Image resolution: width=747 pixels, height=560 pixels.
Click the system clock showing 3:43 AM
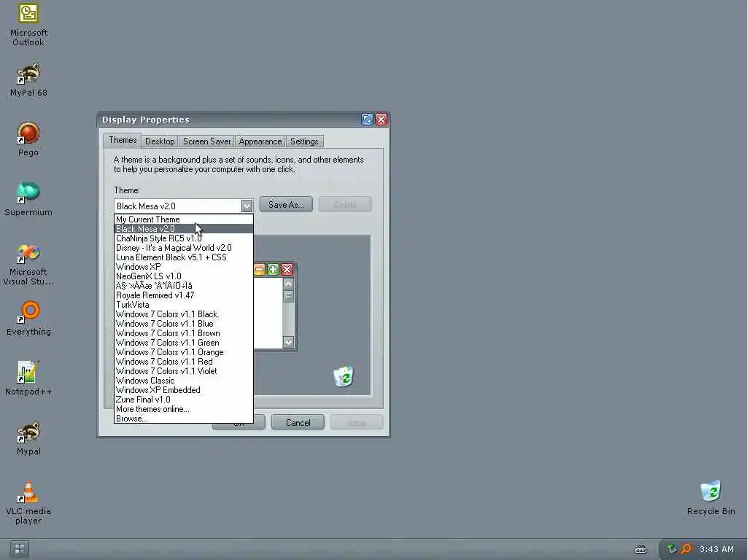pos(716,549)
